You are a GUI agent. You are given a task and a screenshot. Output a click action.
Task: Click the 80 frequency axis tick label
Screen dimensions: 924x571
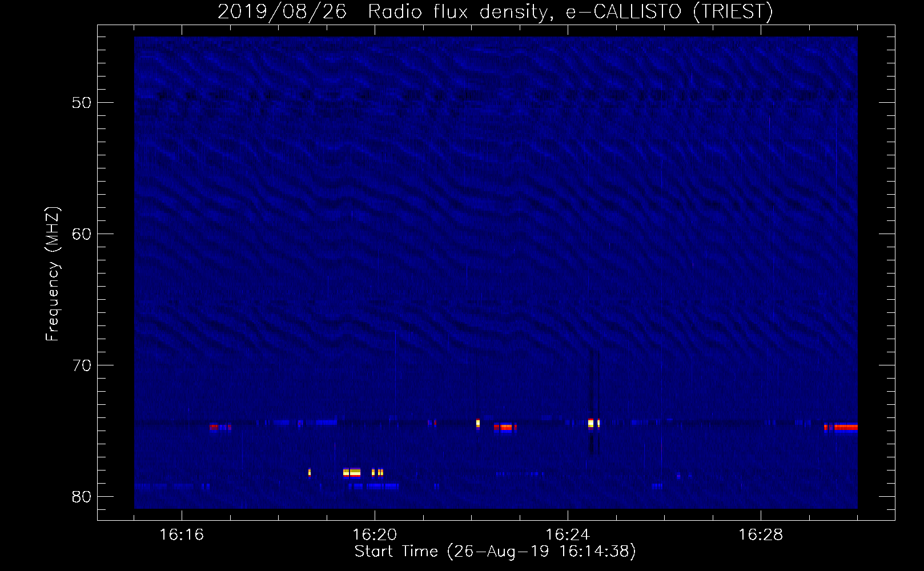(82, 497)
